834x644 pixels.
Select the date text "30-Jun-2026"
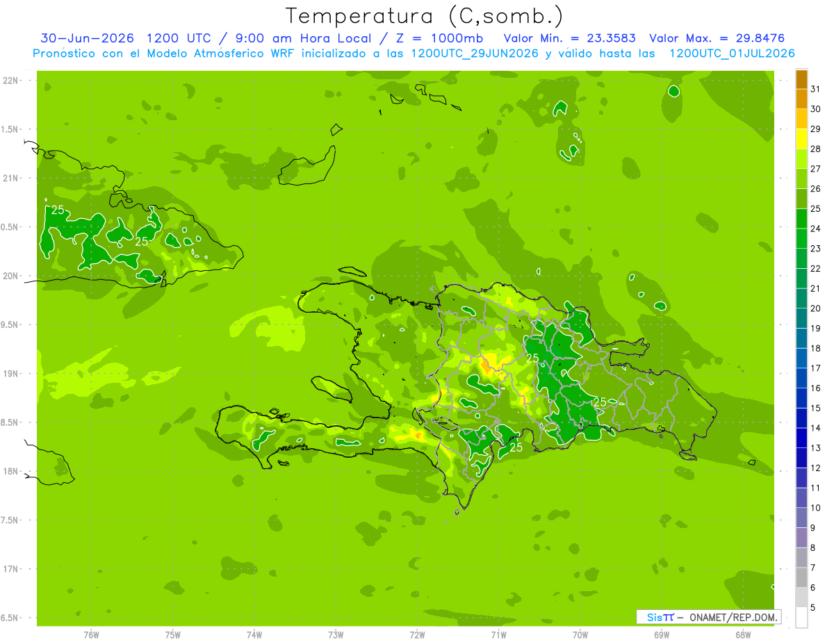tap(87, 38)
